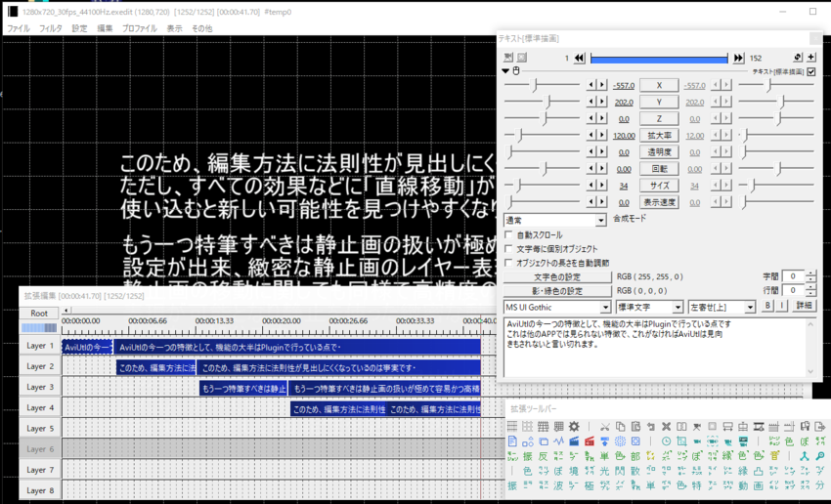Increase 字間 spacing with up arrow
The height and width of the screenshot is (504, 831).
point(810,273)
